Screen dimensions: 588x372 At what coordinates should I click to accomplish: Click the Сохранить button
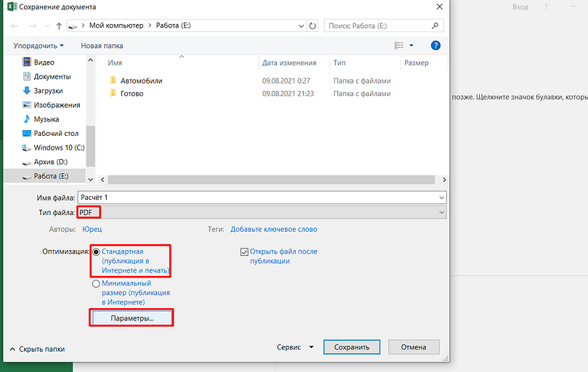point(352,347)
